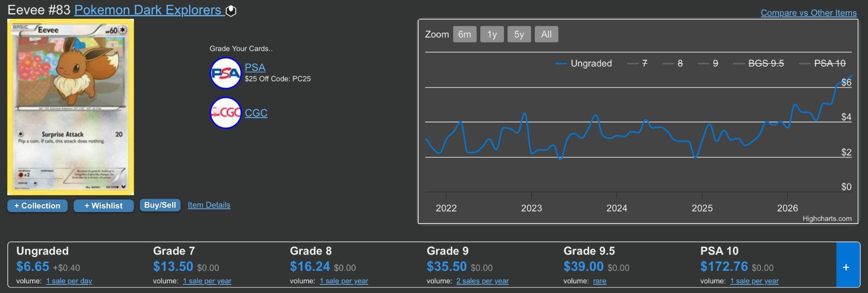Click the CGC logo icon
Screen dimensions: 868x293
point(225,113)
